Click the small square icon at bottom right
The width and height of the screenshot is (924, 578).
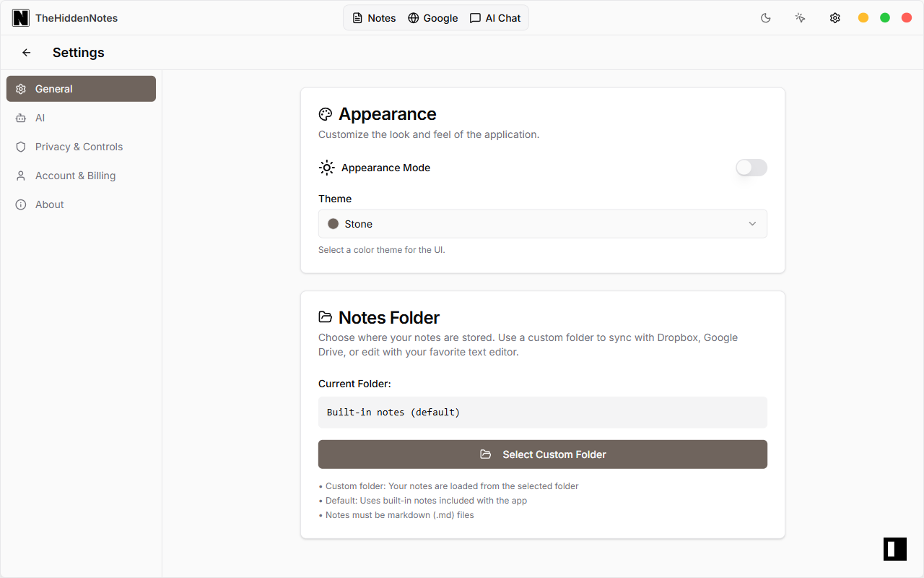pyautogui.click(x=894, y=549)
